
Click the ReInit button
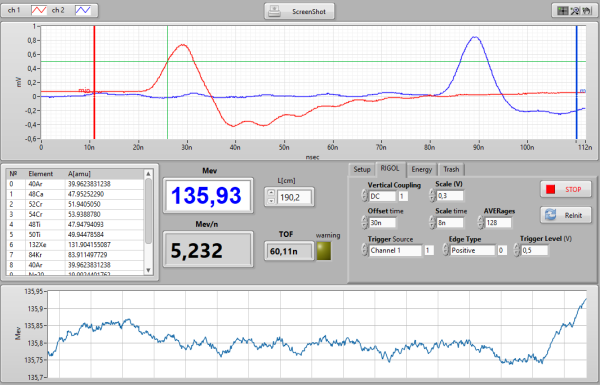pos(566,215)
